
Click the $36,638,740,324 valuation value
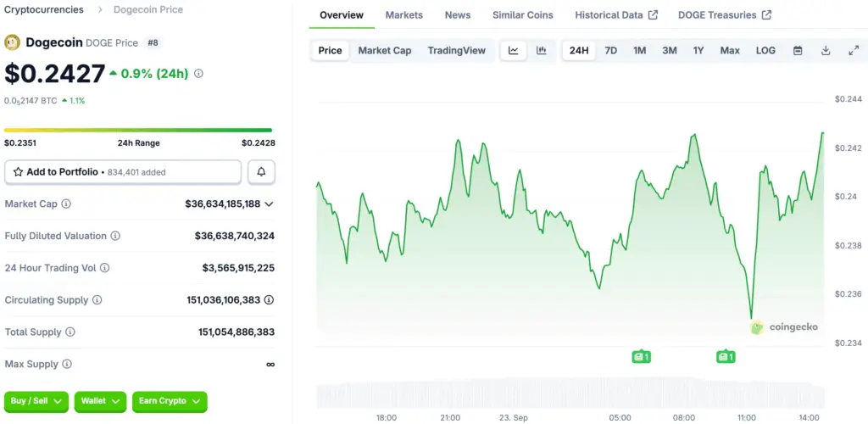click(234, 236)
